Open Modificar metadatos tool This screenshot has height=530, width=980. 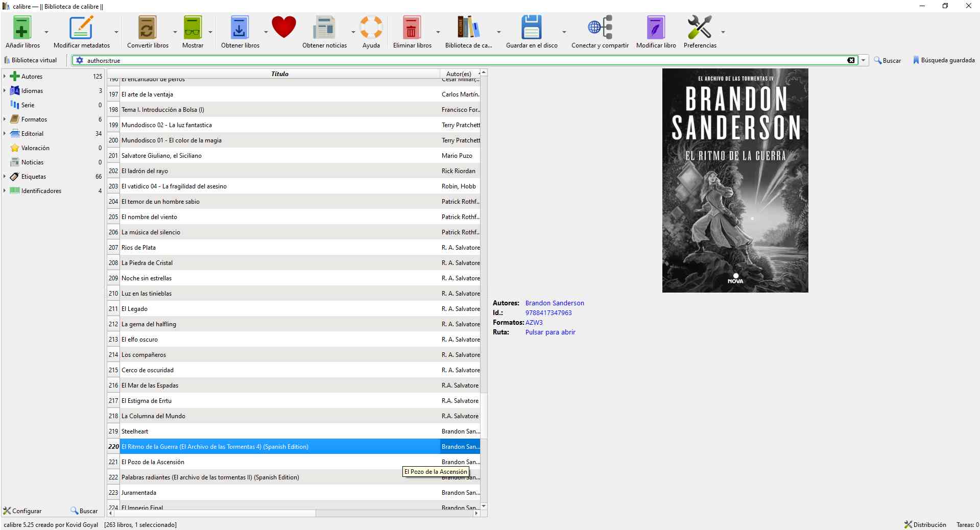81,28
